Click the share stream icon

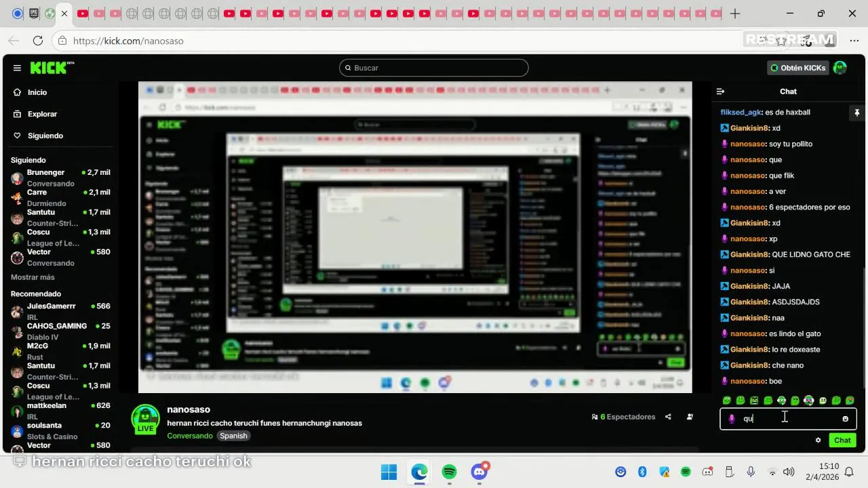pos(668,417)
